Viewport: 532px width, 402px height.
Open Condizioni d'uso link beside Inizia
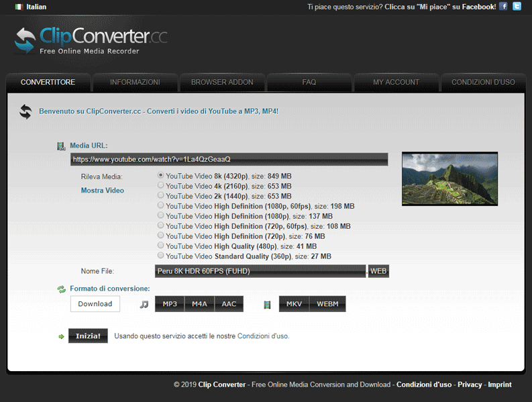coord(263,336)
